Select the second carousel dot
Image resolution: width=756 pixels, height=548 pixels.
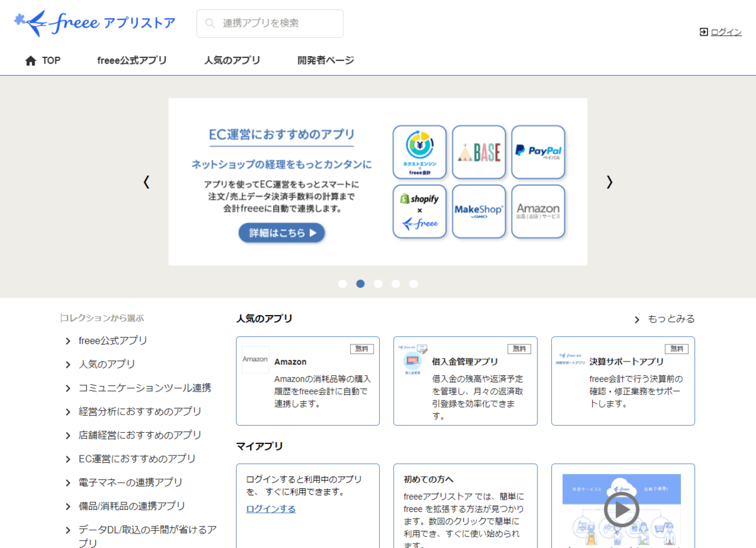(x=360, y=283)
